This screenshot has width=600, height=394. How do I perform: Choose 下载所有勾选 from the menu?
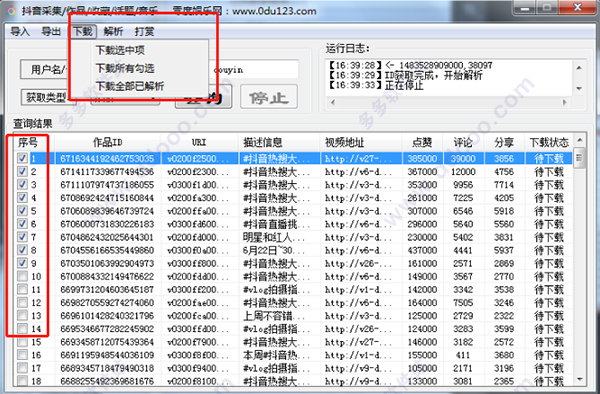[x=125, y=68]
